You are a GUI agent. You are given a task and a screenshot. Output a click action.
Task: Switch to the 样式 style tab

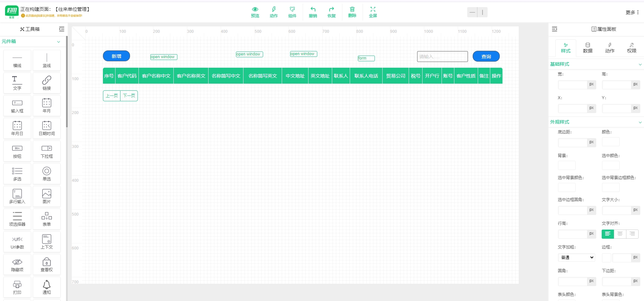click(x=566, y=48)
